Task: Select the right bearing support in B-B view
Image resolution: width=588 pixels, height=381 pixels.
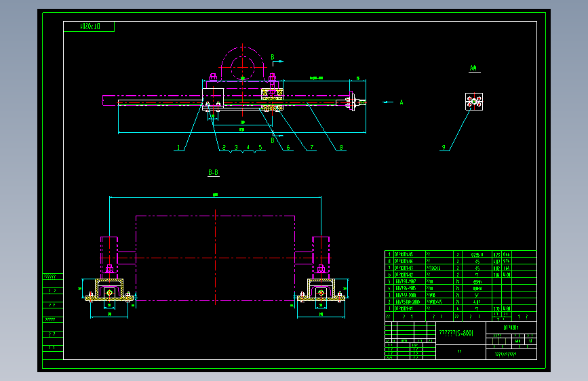Action: tap(321, 290)
